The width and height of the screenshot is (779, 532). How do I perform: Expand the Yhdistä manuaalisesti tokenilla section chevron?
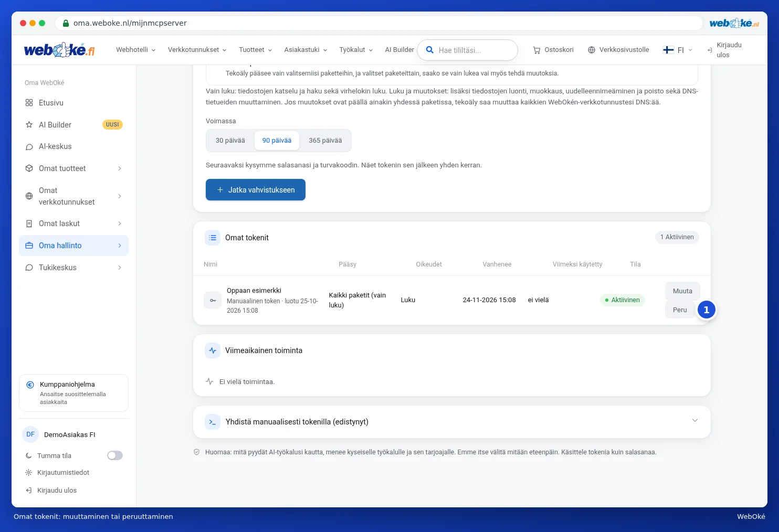click(695, 420)
